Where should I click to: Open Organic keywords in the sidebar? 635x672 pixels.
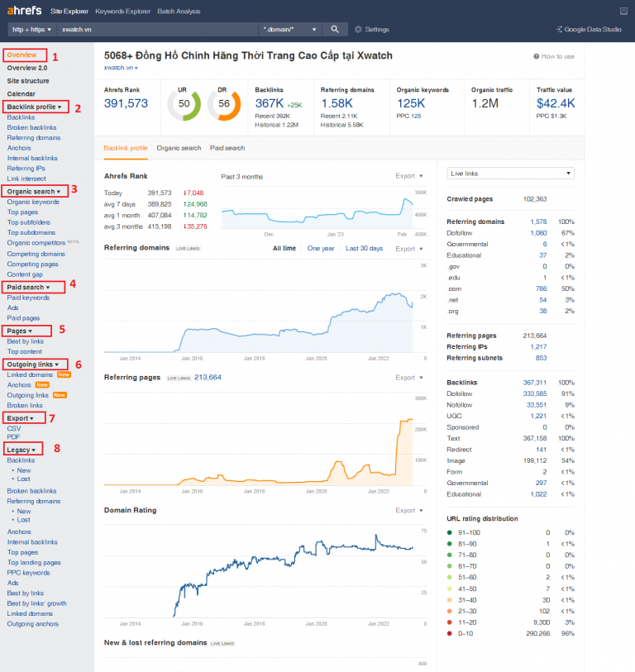pos(33,202)
